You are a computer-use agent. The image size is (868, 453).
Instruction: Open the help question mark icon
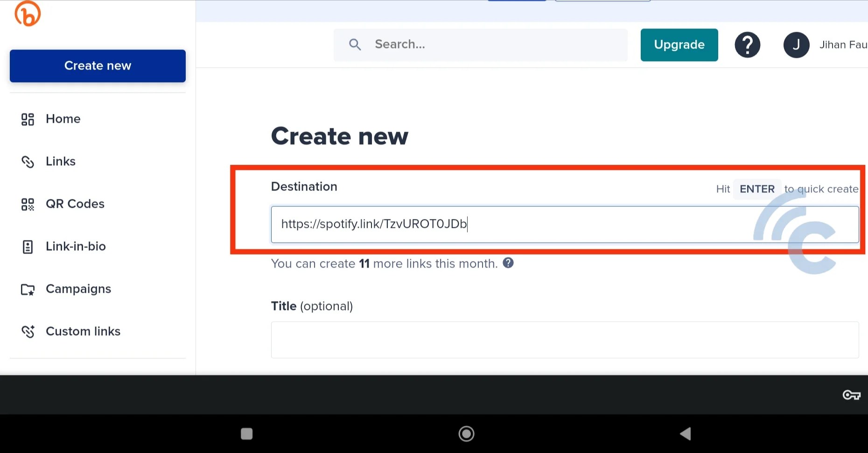tap(748, 44)
